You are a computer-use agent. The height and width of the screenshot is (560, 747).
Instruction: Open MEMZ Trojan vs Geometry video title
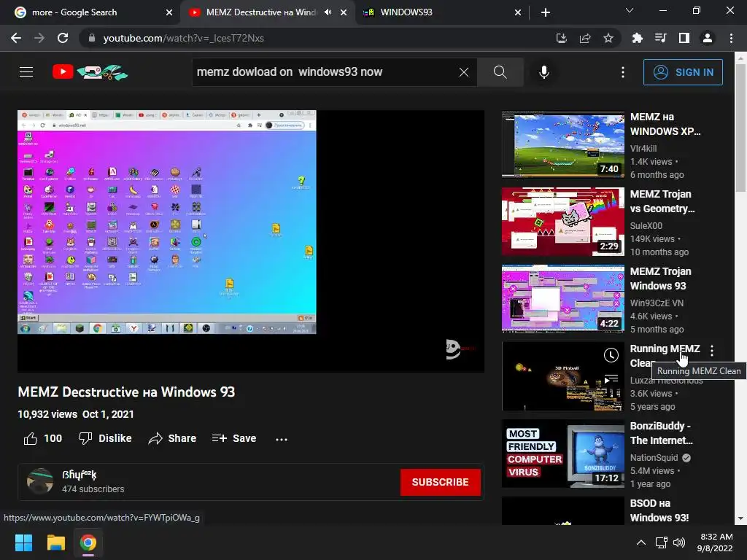[x=662, y=201]
